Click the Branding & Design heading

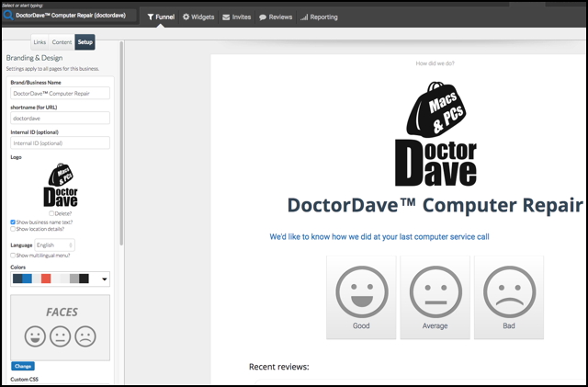[x=35, y=58]
